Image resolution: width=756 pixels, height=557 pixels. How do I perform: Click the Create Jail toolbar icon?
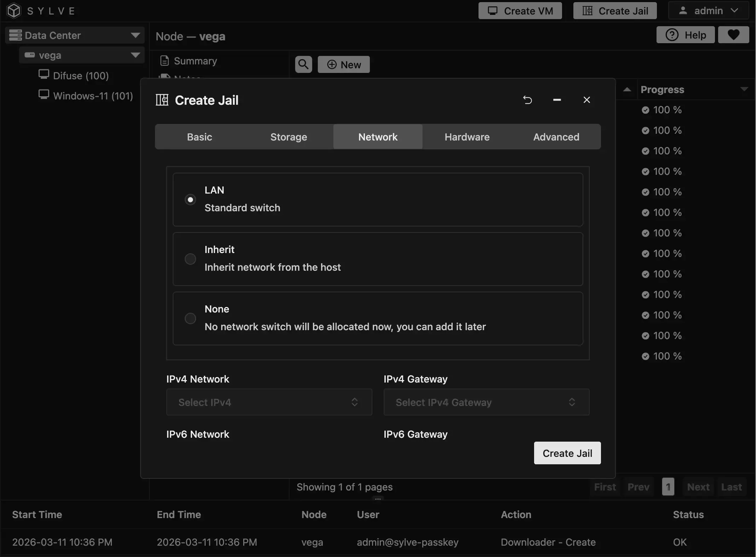point(587,11)
